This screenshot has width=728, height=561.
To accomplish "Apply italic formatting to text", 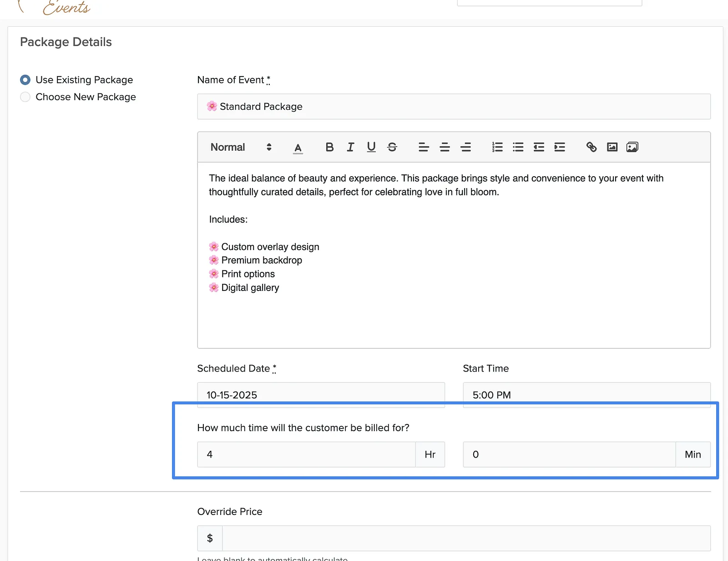I will coord(350,147).
